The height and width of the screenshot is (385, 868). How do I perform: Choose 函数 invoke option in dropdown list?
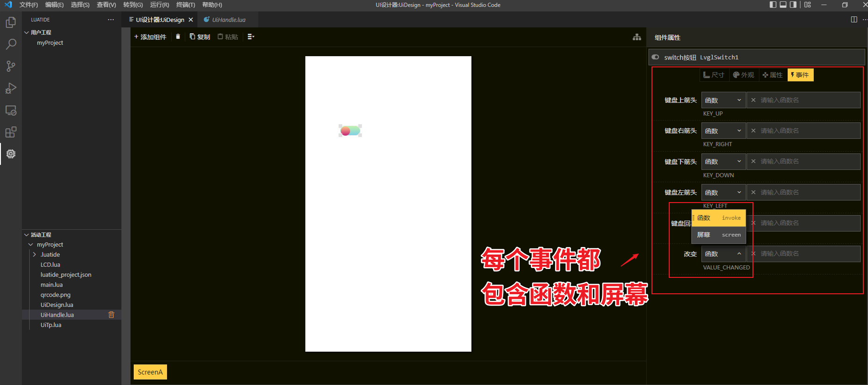coord(719,218)
